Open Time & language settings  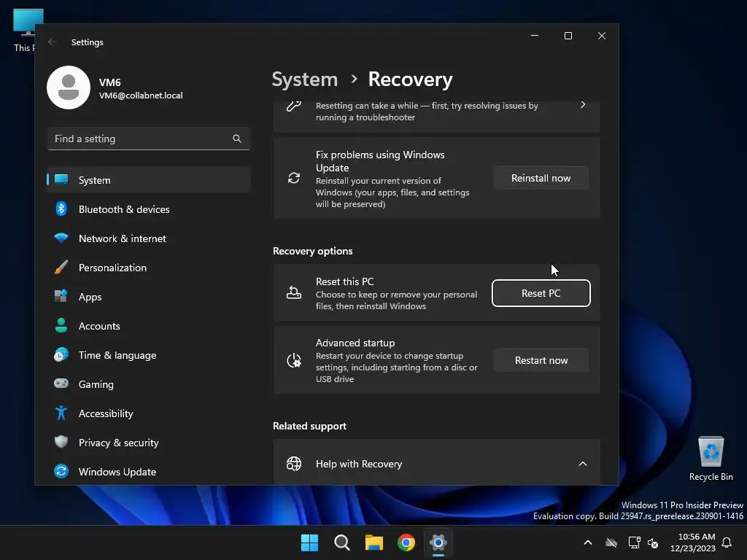pos(149,355)
